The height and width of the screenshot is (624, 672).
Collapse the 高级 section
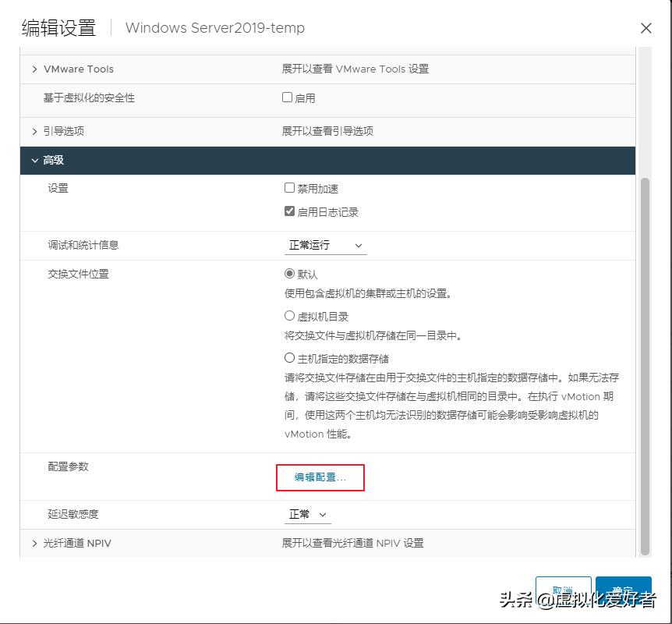point(36,161)
